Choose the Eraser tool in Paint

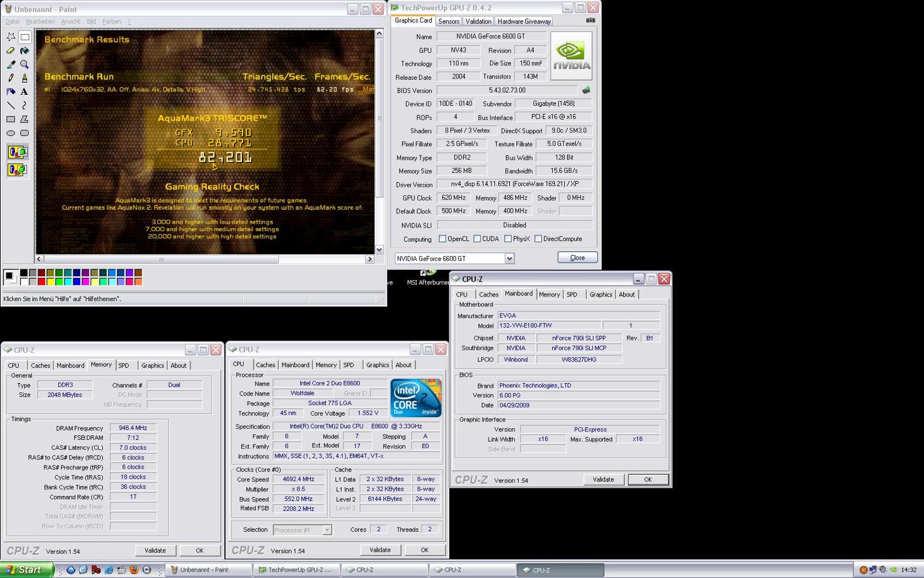[x=10, y=50]
